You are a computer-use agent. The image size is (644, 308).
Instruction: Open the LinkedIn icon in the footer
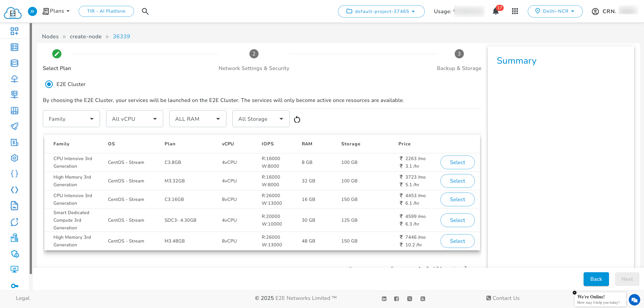pos(384,299)
